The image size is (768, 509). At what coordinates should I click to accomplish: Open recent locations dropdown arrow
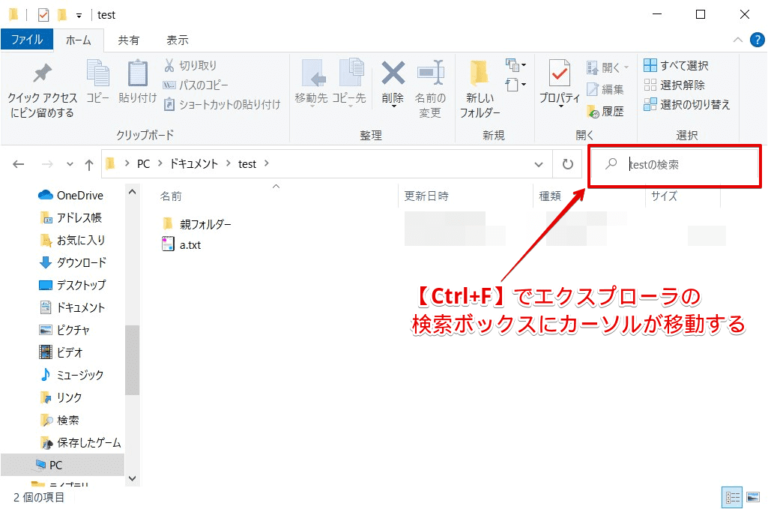click(x=70, y=164)
